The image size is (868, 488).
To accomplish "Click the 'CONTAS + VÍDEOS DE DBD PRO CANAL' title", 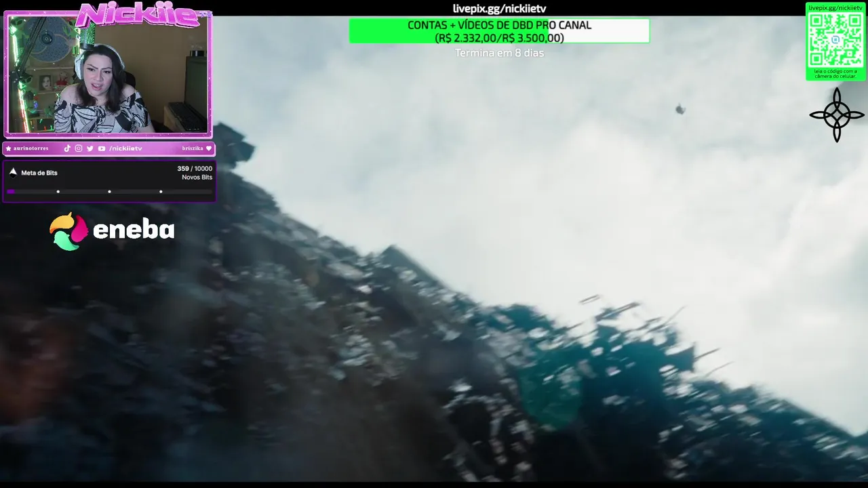I will tap(499, 25).
